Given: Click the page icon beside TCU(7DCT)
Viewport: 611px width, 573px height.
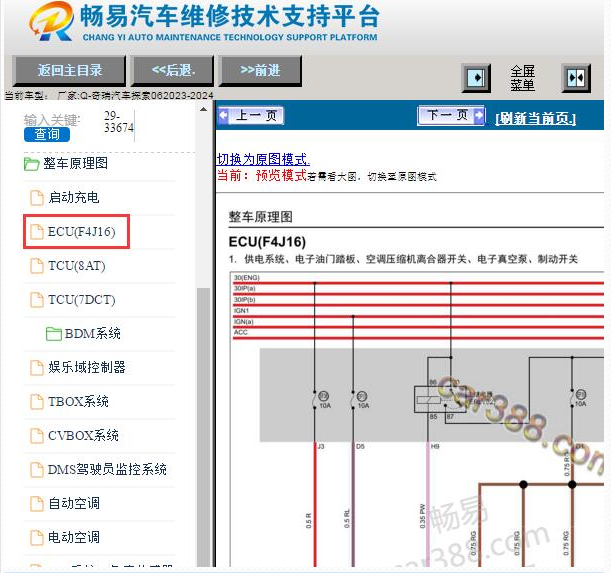Looking at the screenshot, I should click(x=37, y=300).
